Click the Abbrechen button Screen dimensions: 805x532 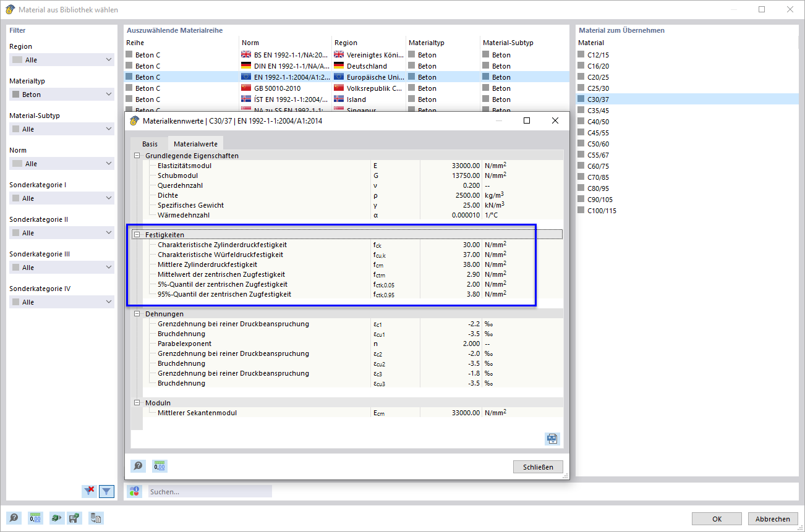click(772, 519)
